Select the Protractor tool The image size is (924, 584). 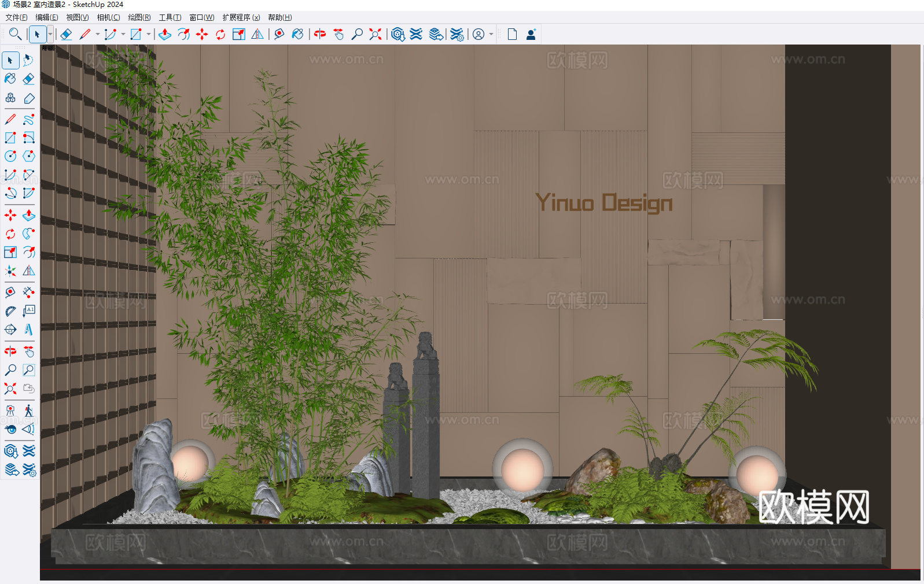(10, 311)
